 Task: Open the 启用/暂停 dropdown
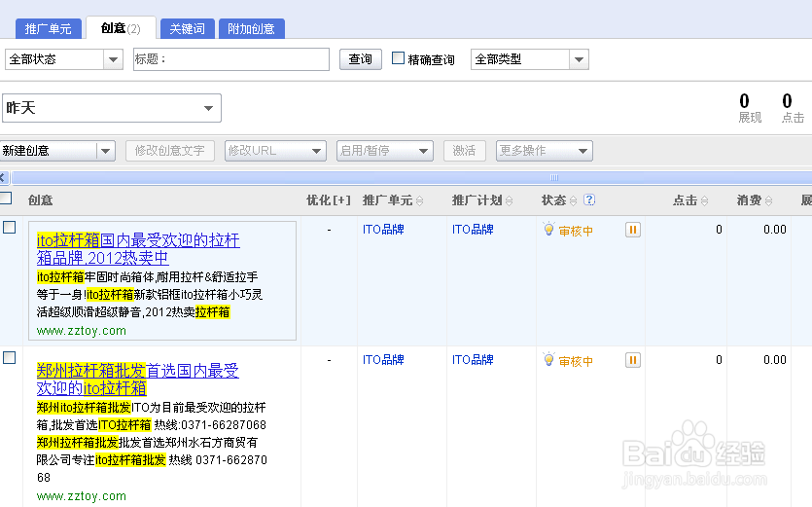[x=385, y=151]
